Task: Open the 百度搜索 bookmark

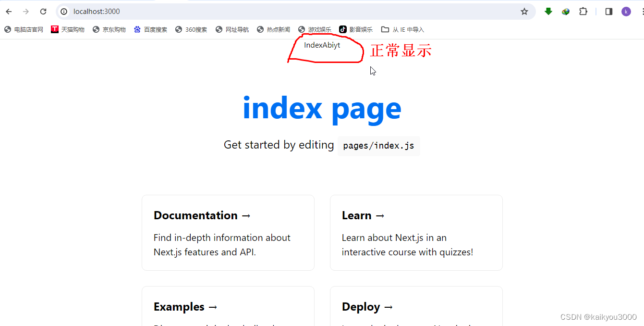Action: 150,29
